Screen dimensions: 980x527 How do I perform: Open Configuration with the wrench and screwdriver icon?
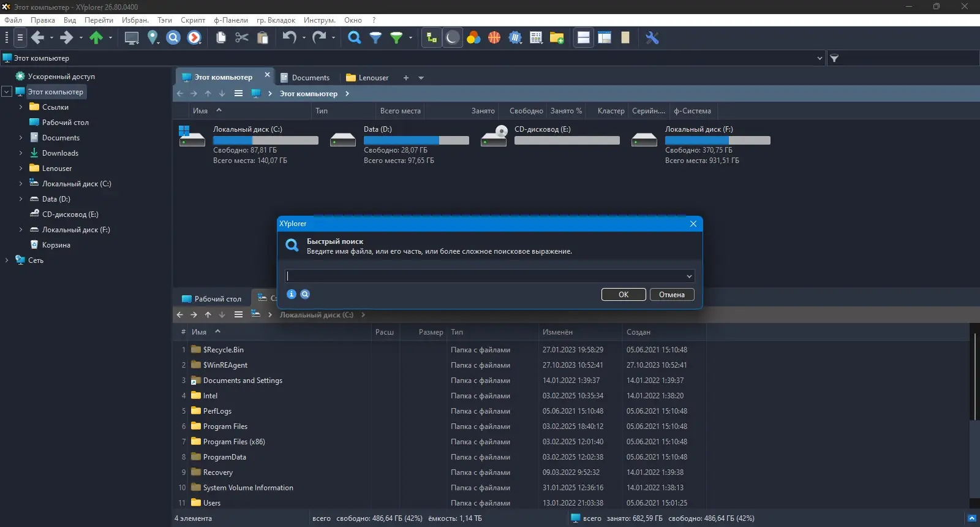point(652,38)
